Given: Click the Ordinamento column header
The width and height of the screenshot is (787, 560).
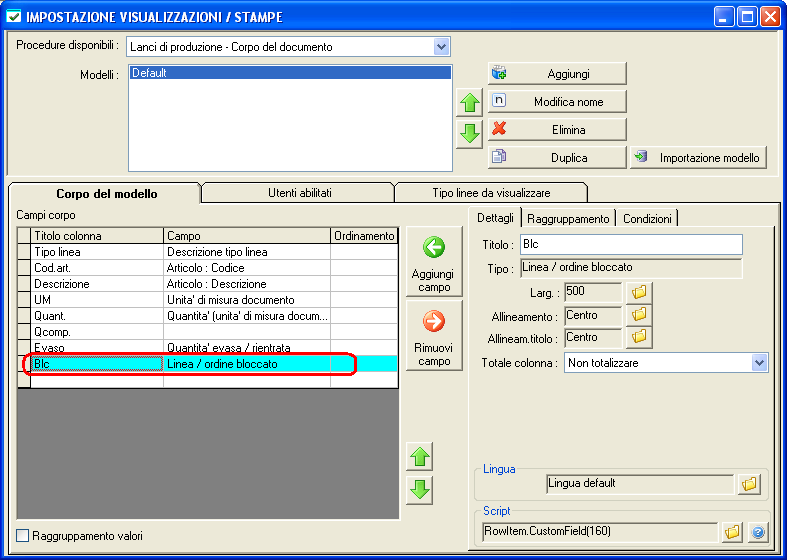Looking at the screenshot, I should point(364,236).
